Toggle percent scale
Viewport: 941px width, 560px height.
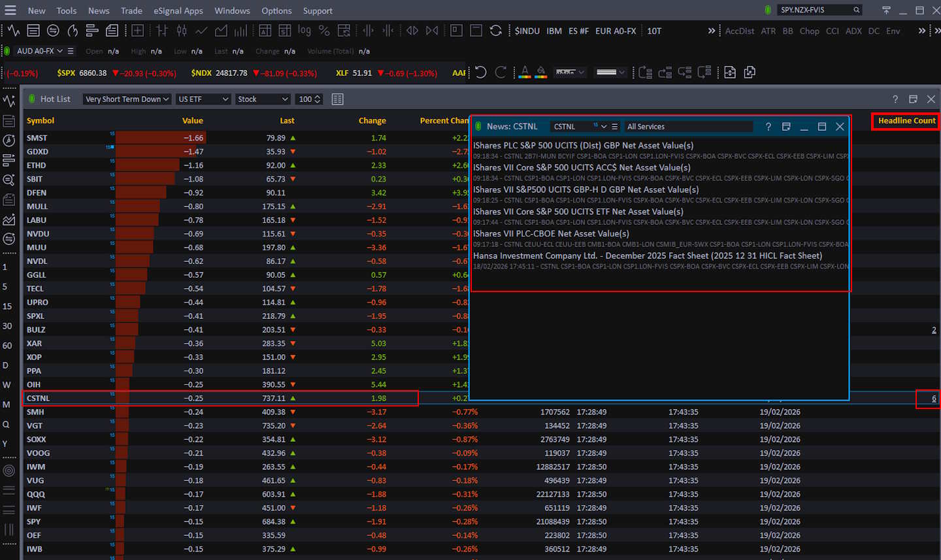(324, 31)
